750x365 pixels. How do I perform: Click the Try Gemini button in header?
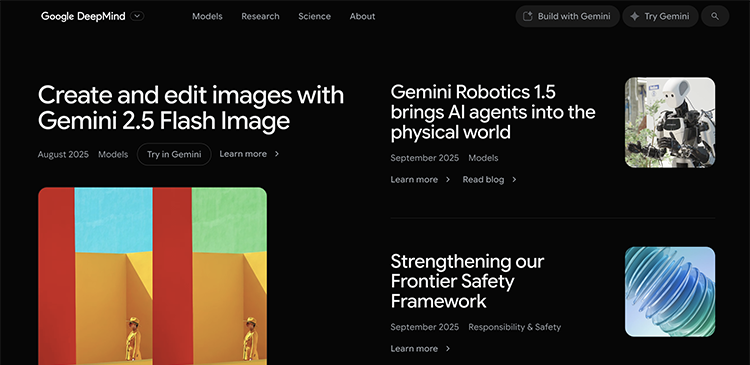[660, 16]
